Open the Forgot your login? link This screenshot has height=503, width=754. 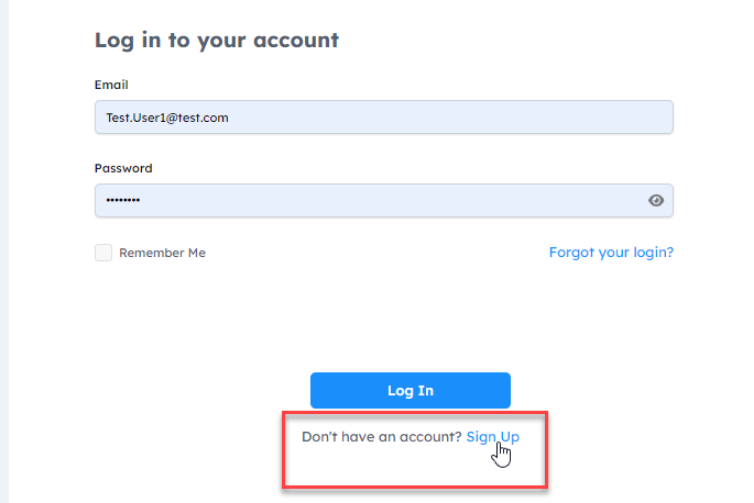pos(611,252)
